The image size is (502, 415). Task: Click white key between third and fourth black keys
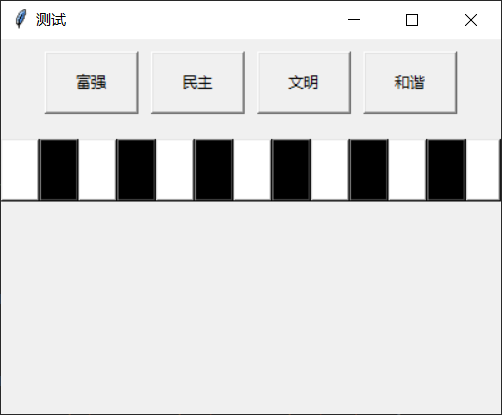click(252, 170)
